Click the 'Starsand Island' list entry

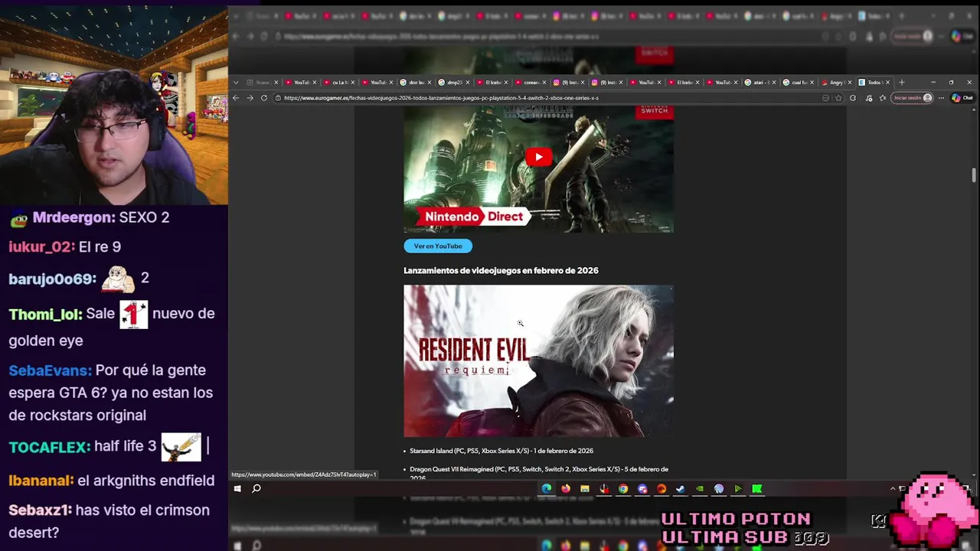(501, 451)
